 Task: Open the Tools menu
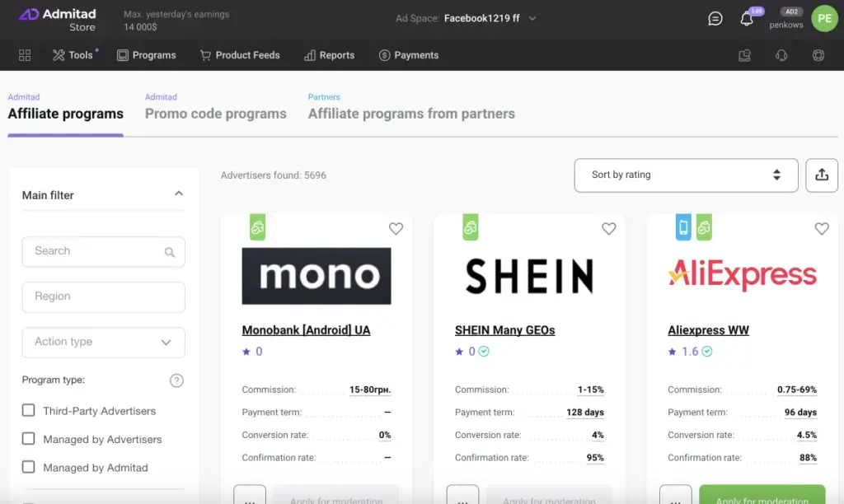73,55
